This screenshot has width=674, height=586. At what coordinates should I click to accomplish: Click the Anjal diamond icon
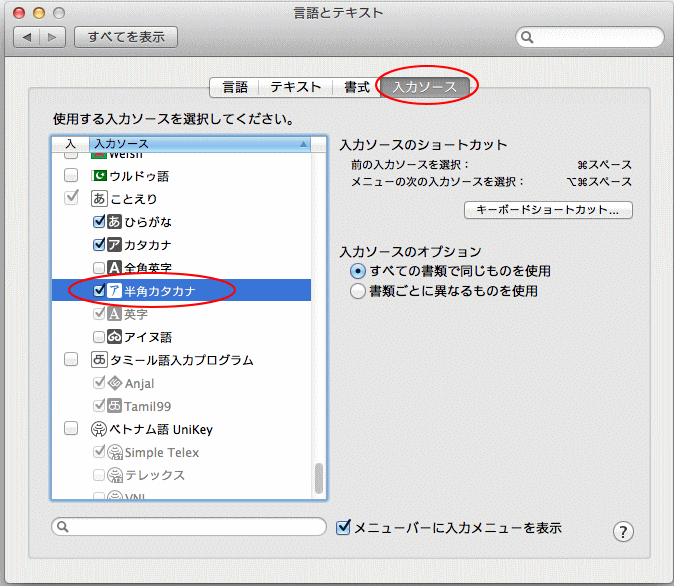(114, 383)
